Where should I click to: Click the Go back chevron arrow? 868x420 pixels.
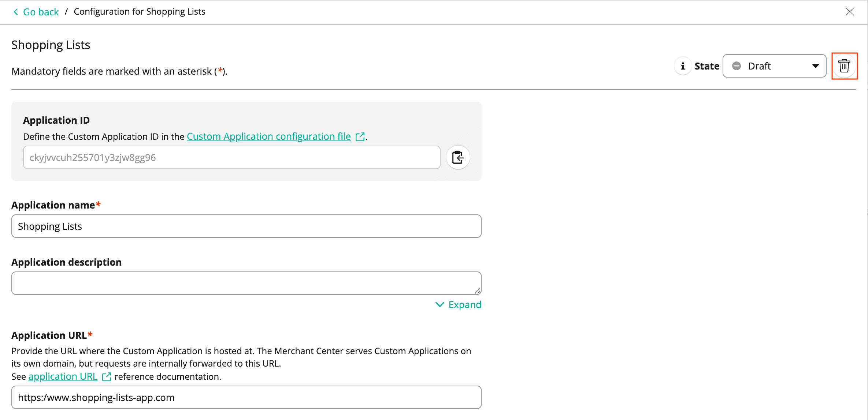point(16,12)
